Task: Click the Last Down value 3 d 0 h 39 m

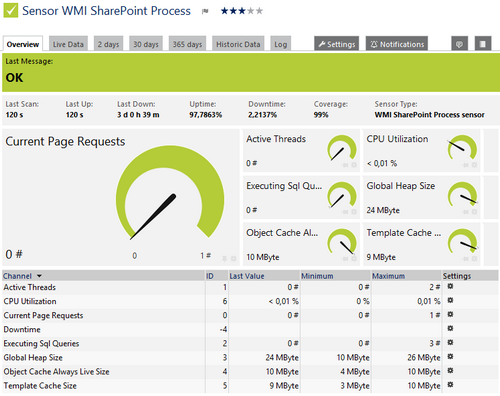Action: [138, 115]
